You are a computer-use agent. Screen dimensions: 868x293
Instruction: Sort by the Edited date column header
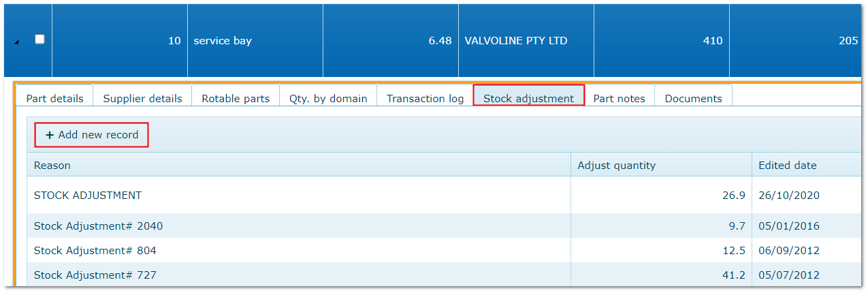pyautogui.click(x=787, y=166)
